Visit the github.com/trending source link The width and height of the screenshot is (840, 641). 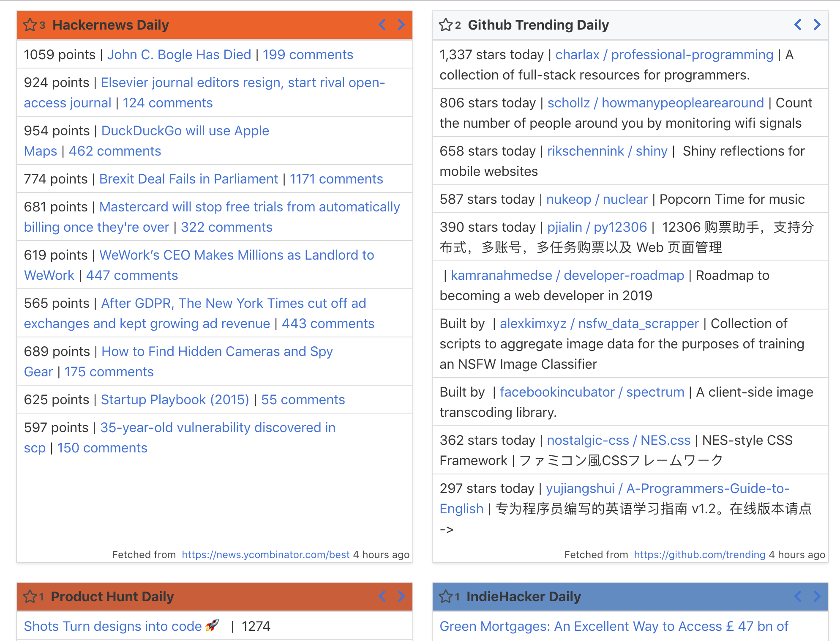(x=700, y=555)
